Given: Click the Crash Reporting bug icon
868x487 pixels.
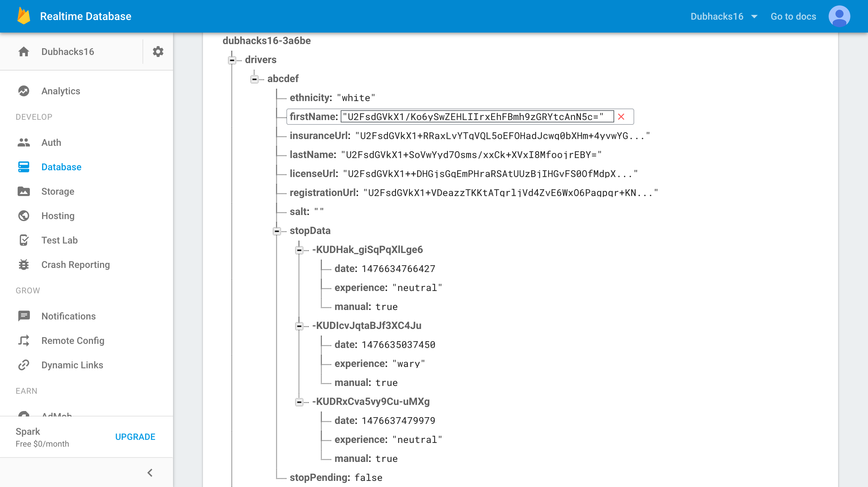Looking at the screenshot, I should (24, 265).
